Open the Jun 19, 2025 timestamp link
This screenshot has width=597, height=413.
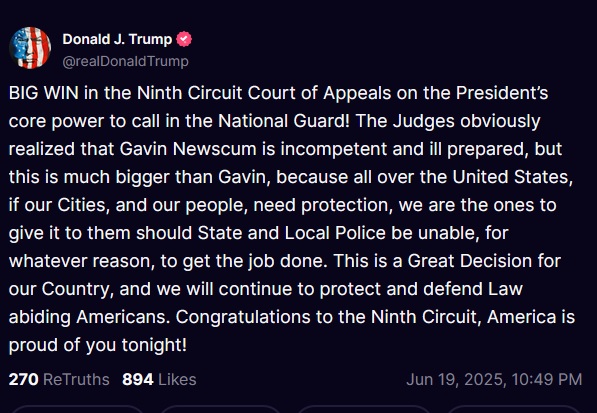click(494, 380)
